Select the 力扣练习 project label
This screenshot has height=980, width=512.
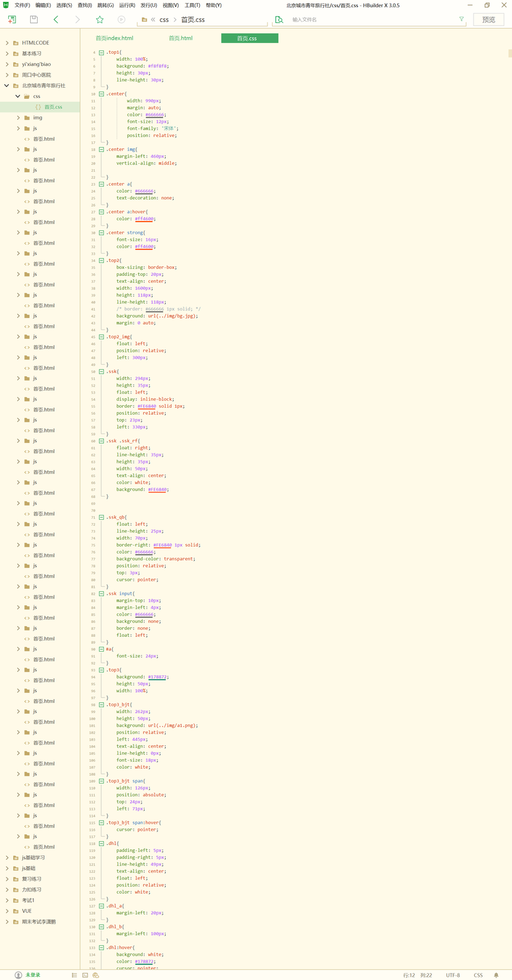pyautogui.click(x=31, y=890)
